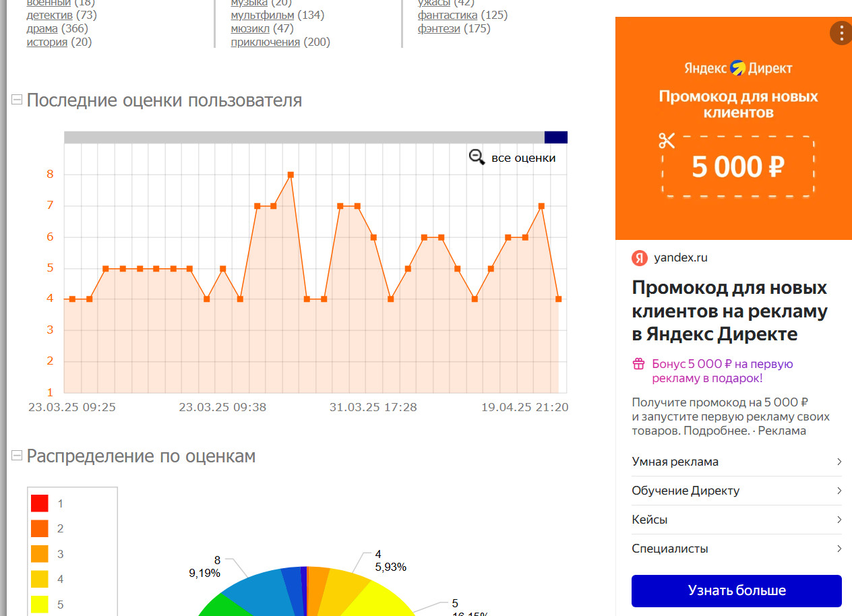The image size is (852, 616).
Task: Open the фэнтези genre link
Action: pyautogui.click(x=439, y=28)
